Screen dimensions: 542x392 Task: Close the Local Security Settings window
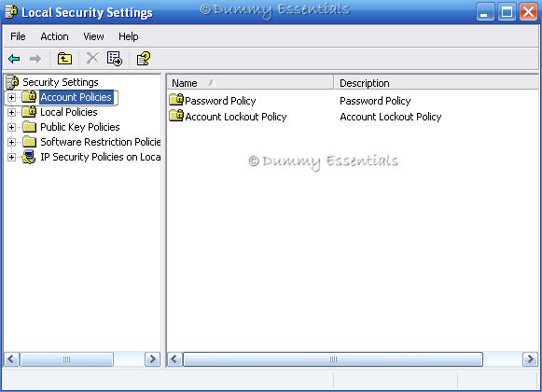pos(529,12)
